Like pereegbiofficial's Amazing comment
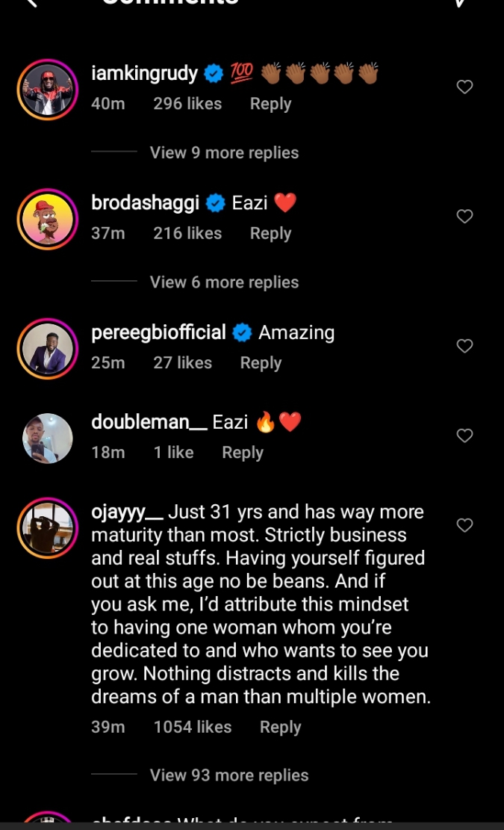This screenshot has width=504, height=830. (x=464, y=346)
